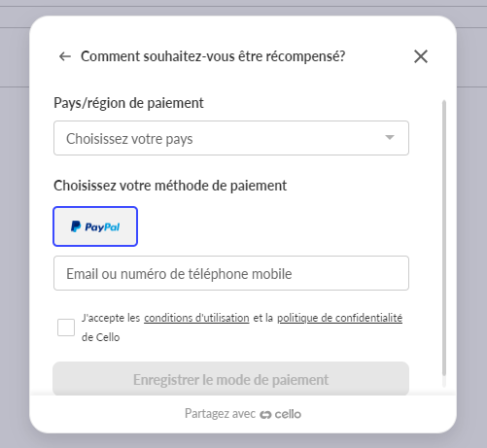Open the 'conditions d'utilisation' link

point(196,318)
